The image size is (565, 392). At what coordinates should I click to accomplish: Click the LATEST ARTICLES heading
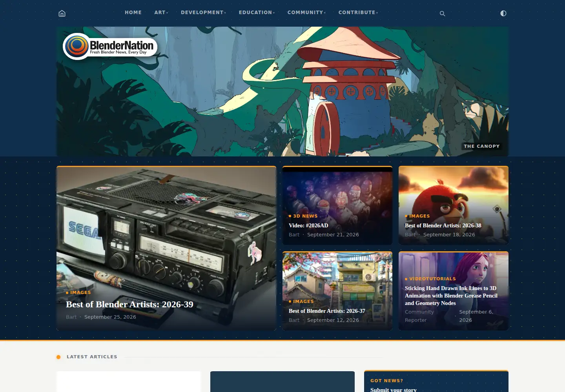(92, 357)
